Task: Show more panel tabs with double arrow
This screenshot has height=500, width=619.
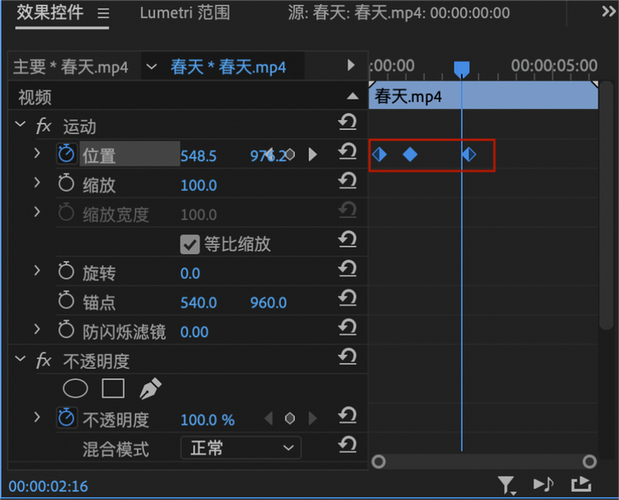Action: click(608, 12)
